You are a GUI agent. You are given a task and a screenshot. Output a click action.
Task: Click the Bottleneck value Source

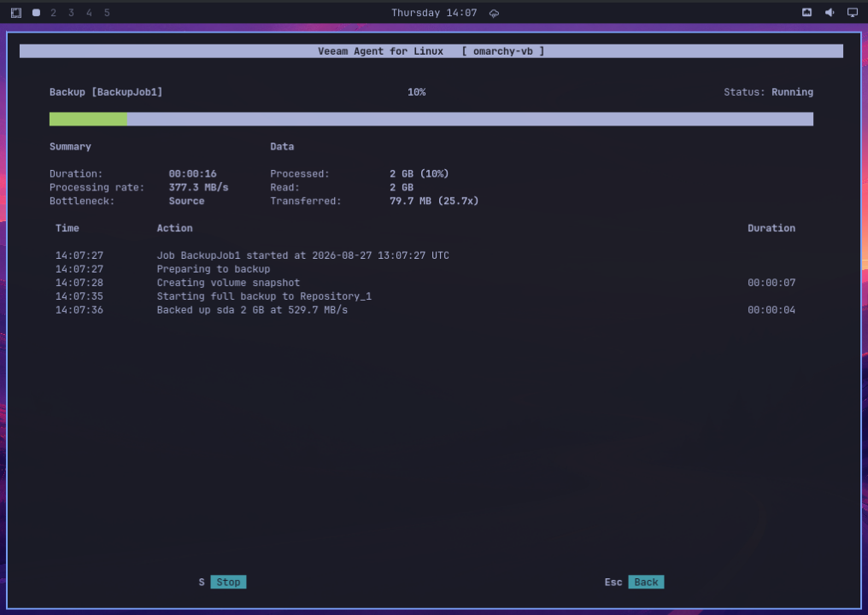(186, 201)
